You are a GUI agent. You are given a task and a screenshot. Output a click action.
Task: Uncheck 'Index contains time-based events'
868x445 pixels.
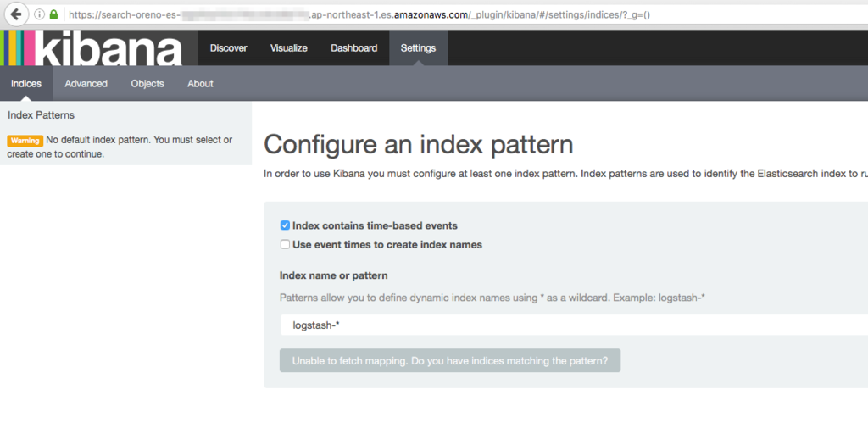[x=285, y=225]
